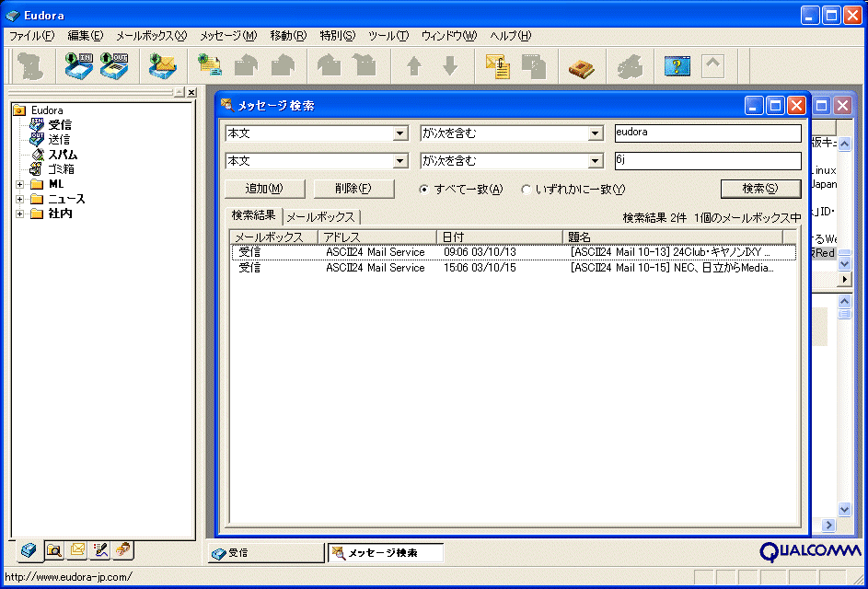Switch to the メールボックス tab in search

click(x=320, y=217)
